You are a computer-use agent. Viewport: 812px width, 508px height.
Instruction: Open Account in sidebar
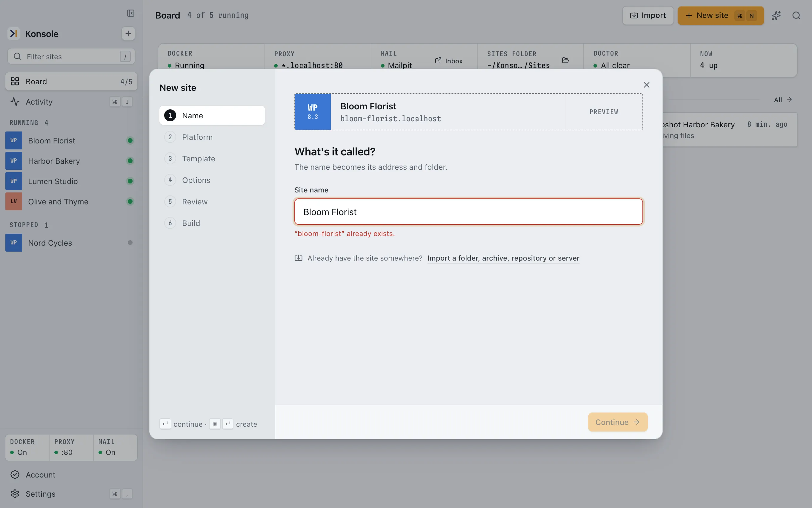(x=71, y=475)
